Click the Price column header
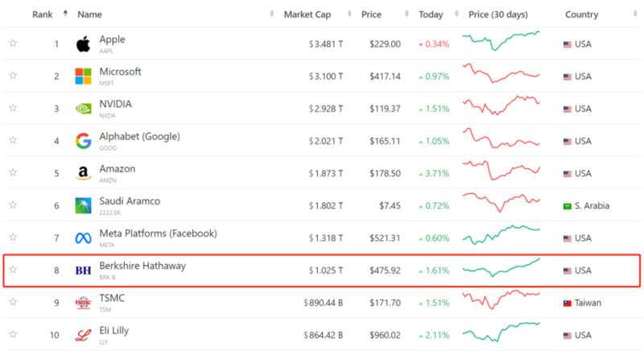This screenshot has width=644, height=351. coord(371,14)
